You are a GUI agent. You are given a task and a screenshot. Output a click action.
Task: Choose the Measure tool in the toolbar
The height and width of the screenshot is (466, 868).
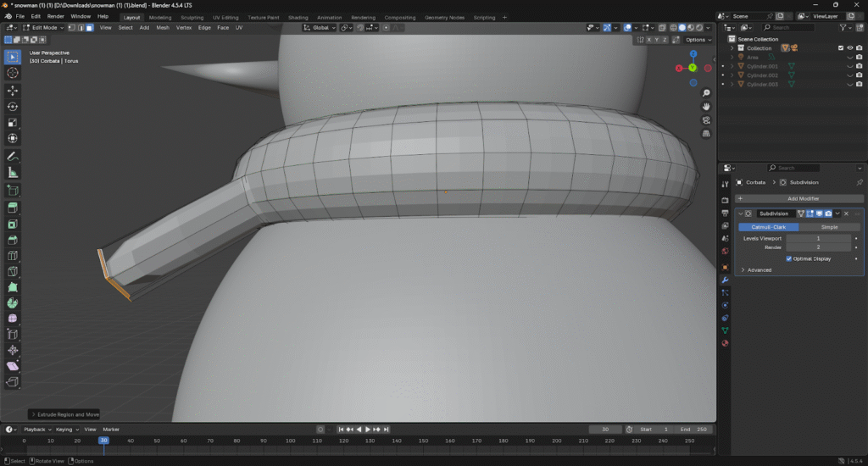click(13, 173)
